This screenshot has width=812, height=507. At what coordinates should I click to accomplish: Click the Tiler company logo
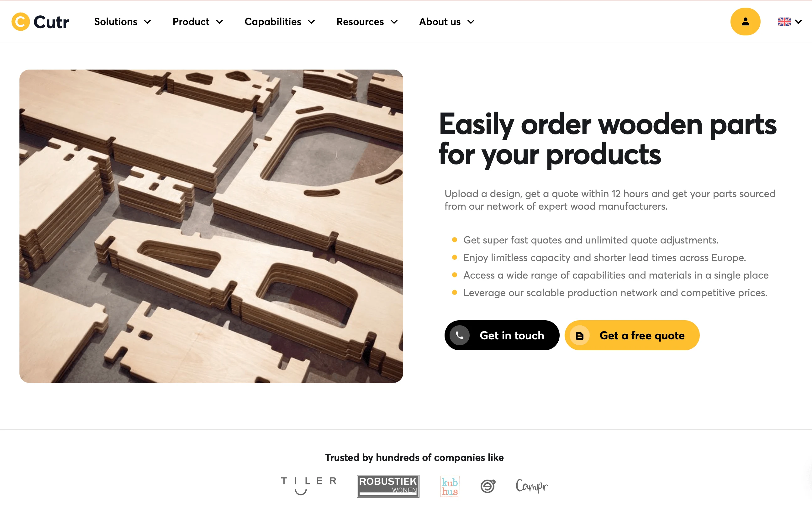tap(308, 485)
